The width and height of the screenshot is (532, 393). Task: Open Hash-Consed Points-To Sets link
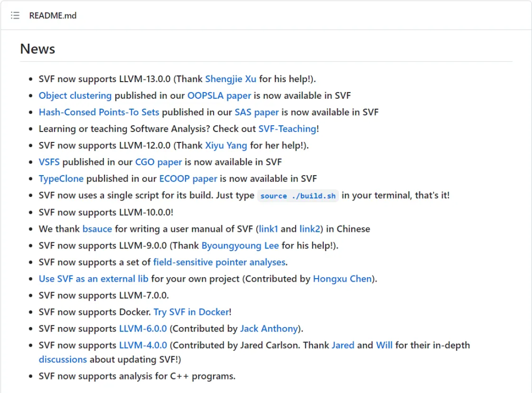click(x=99, y=112)
